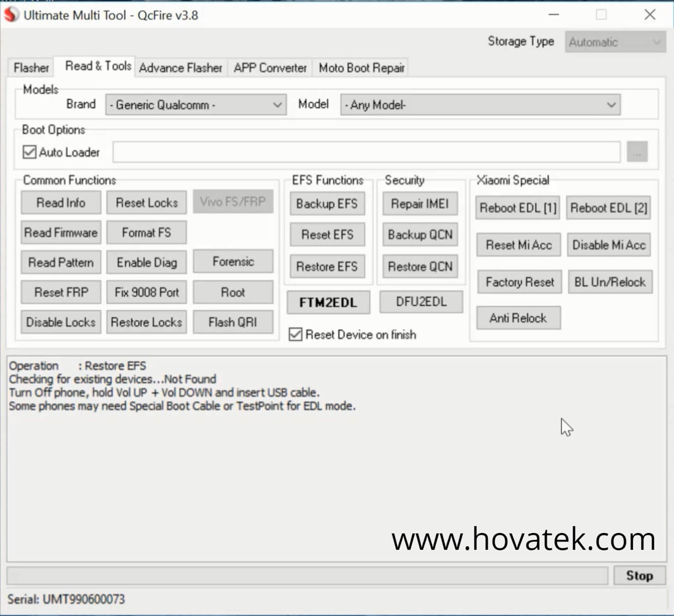Image resolution: width=674 pixels, height=616 pixels.
Task: Click the Qualcomm app icon in title bar
Action: (11, 15)
